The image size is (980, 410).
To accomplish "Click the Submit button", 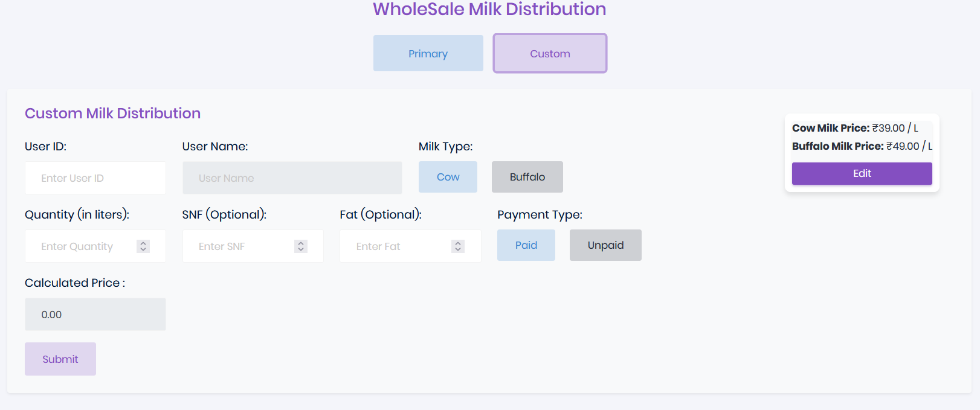I will (x=60, y=358).
